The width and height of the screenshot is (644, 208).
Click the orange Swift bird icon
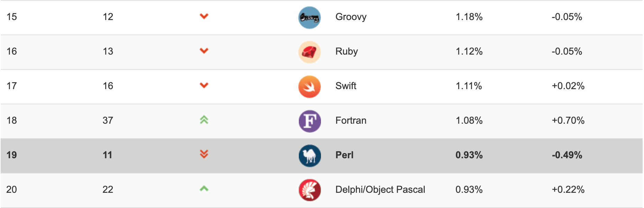click(x=309, y=86)
